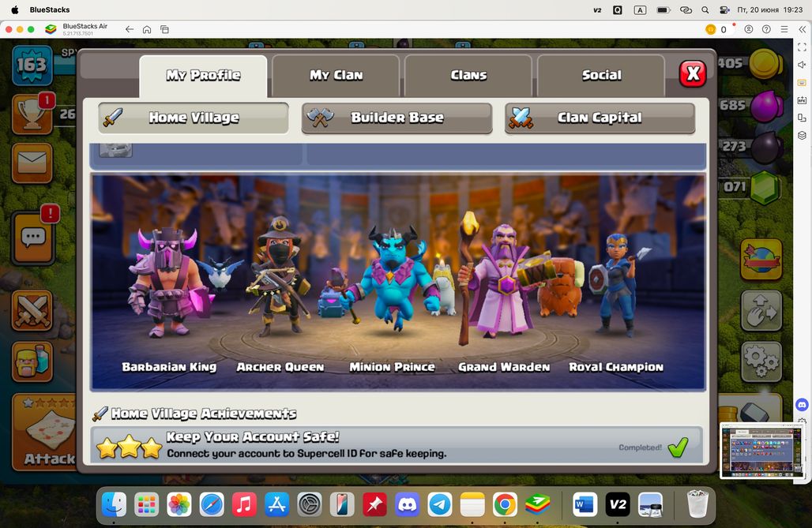Open the game settings gears
The image size is (812, 528).
click(x=761, y=361)
